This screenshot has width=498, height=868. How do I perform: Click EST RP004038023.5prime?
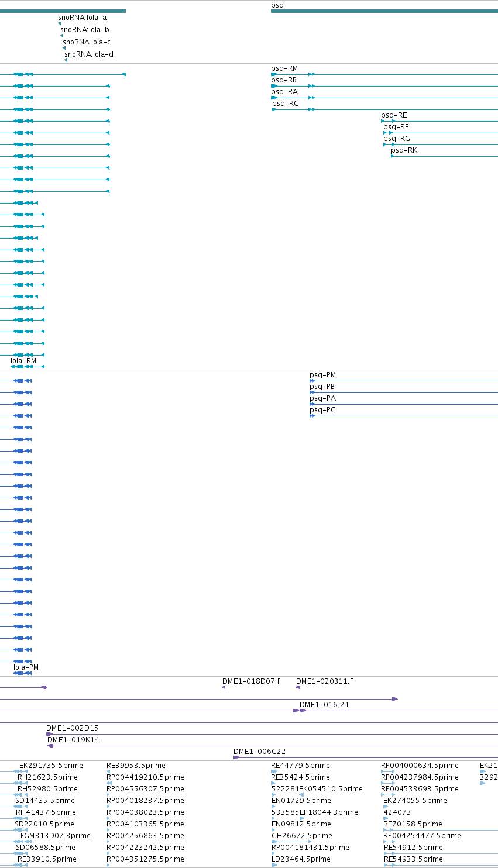coord(145,812)
